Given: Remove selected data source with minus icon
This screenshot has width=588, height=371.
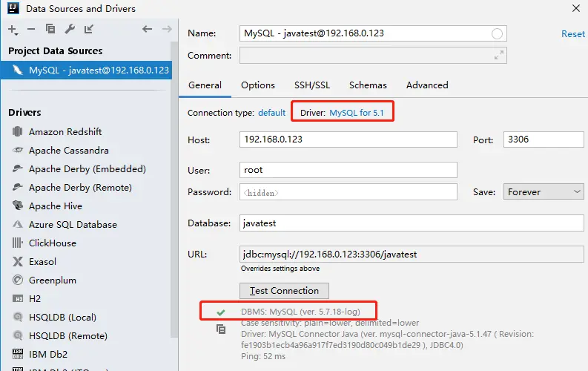Looking at the screenshot, I should [31, 30].
